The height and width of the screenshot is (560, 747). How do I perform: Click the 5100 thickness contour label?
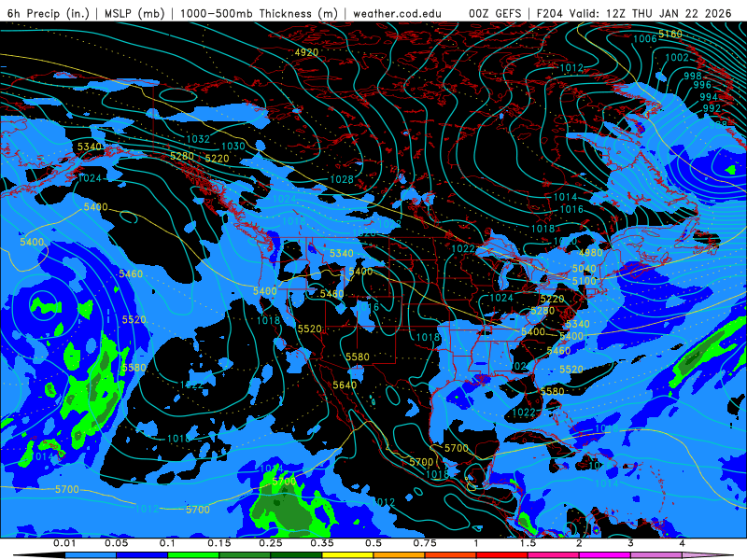[x=585, y=281]
